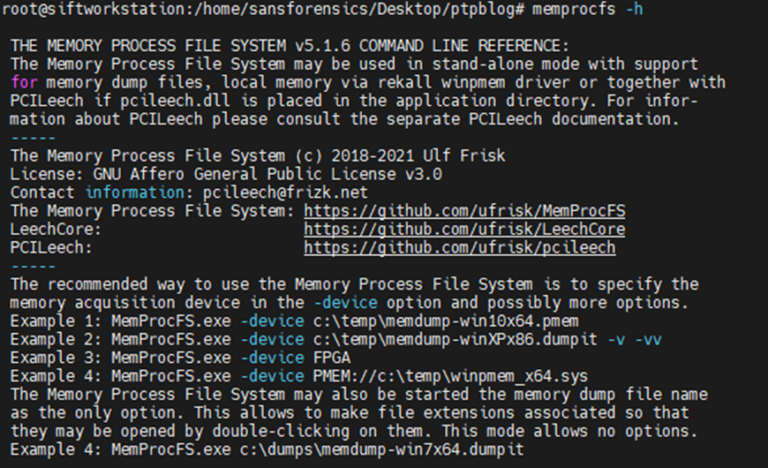The image size is (768, 468).
Task: Click 'Contact' label text
Action: (x=42, y=193)
